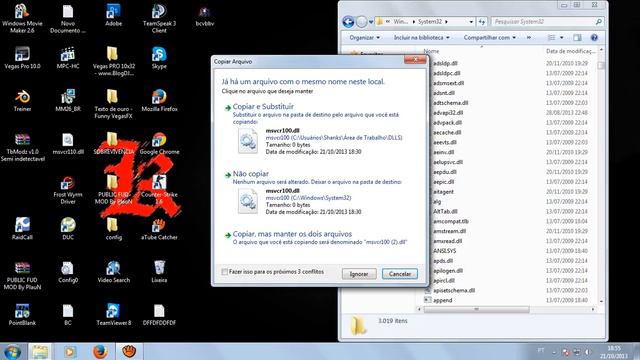Launch Mozilla Firefox desktop shortcut
The image size is (640, 360).
pyautogui.click(x=159, y=100)
